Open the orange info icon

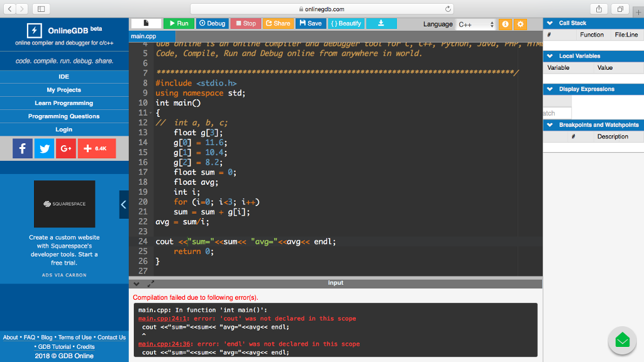click(x=505, y=25)
